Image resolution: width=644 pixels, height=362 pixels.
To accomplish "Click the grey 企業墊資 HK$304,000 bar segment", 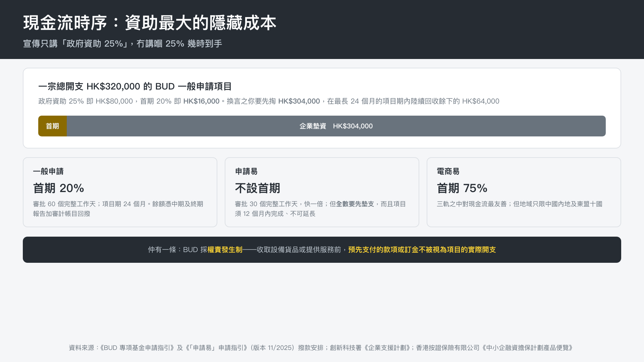I will point(336,126).
